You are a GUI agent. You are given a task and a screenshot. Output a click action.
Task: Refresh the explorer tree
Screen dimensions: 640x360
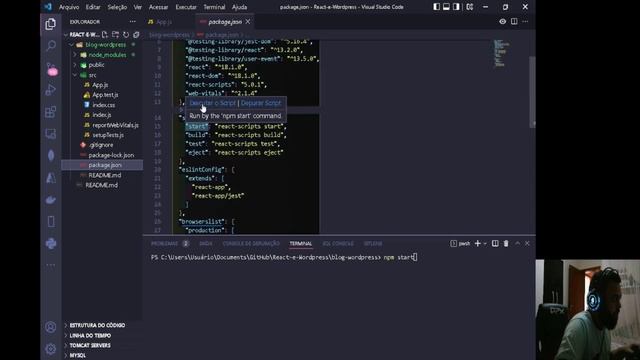coord(126,35)
